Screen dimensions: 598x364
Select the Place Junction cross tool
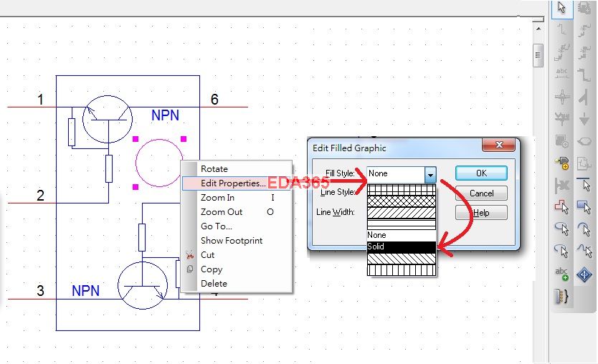click(562, 97)
